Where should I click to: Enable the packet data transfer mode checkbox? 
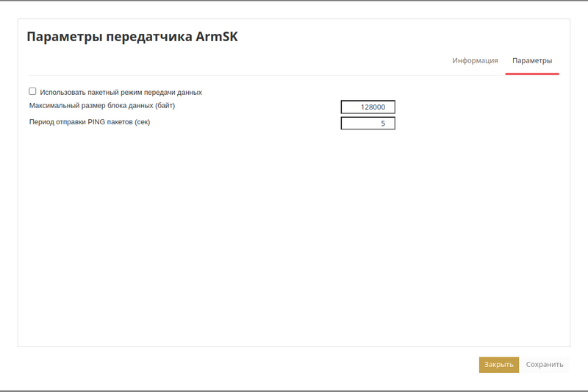(x=32, y=92)
